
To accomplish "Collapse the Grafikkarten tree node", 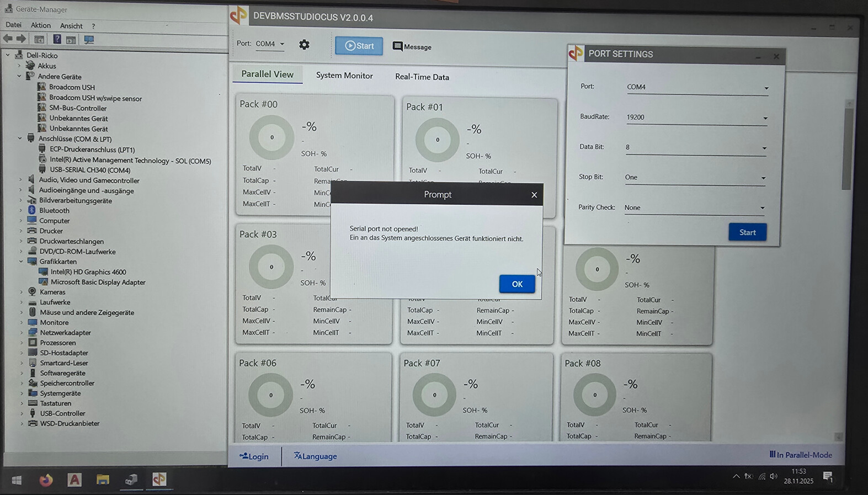I will (21, 262).
